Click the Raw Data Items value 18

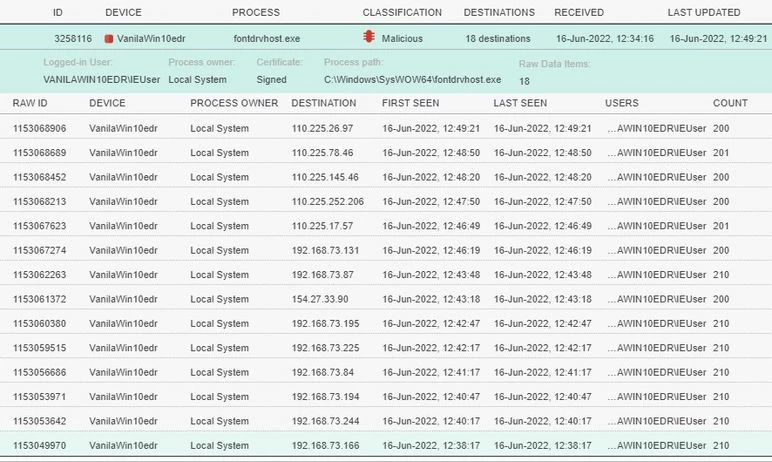click(x=524, y=81)
